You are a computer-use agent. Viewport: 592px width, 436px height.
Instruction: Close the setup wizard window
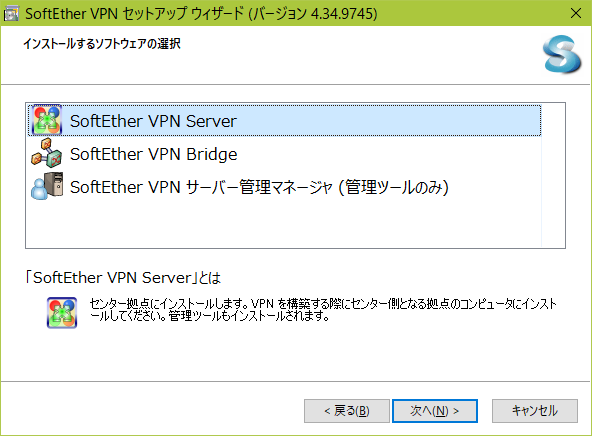[x=576, y=13]
